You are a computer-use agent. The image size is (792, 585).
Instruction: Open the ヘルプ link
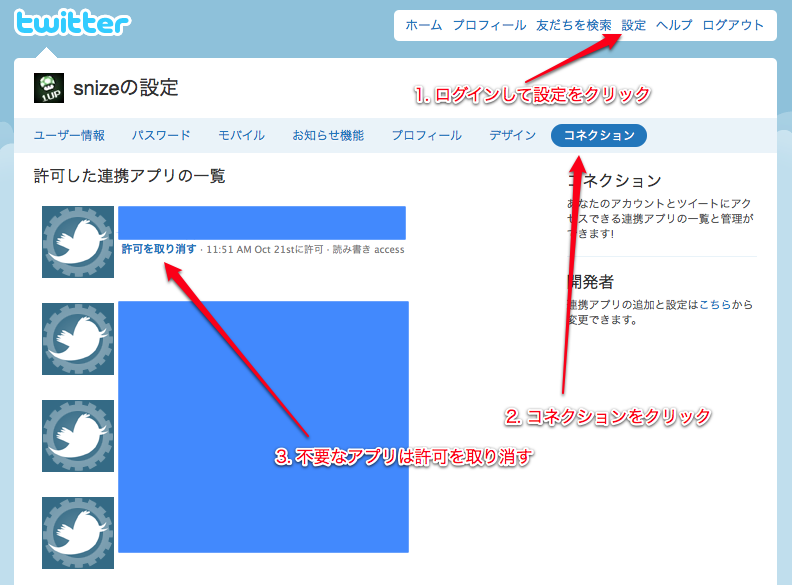(x=674, y=25)
